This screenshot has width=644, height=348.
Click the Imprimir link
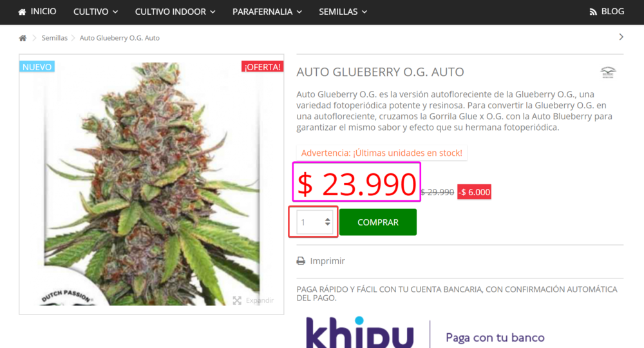[327, 261]
